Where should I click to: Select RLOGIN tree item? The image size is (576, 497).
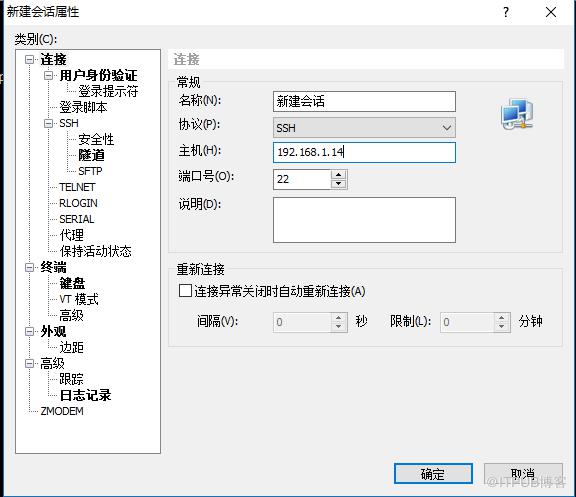click(78, 203)
